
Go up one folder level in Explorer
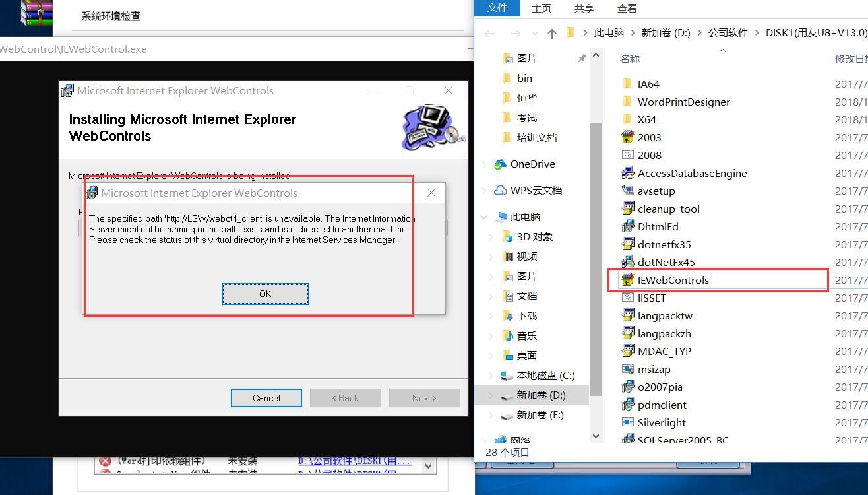point(552,32)
